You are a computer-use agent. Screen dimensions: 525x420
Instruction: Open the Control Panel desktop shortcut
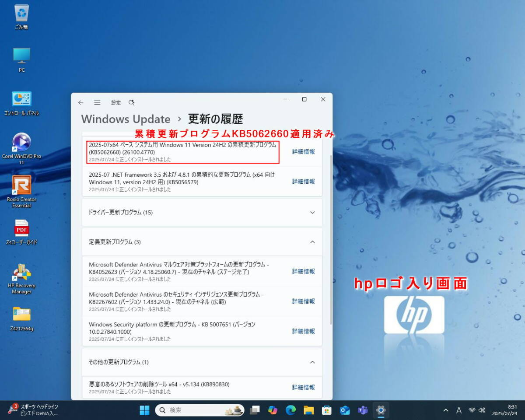tap(21, 103)
